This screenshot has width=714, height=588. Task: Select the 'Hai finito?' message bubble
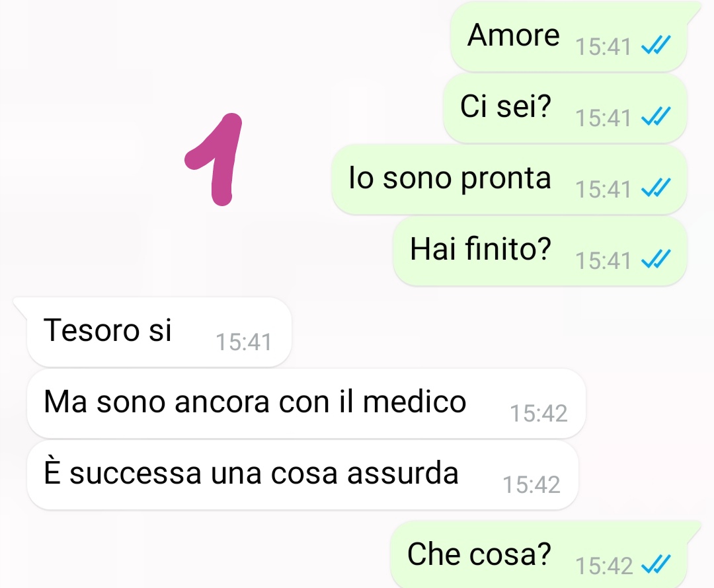click(x=540, y=251)
